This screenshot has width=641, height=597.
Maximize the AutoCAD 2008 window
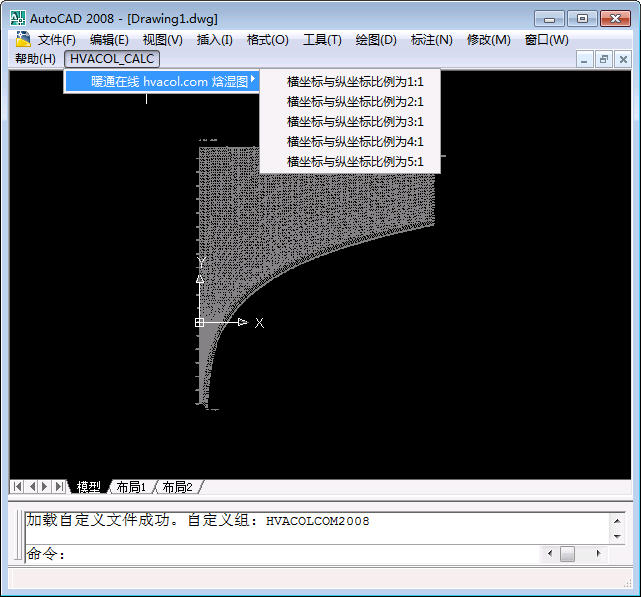tap(582, 19)
